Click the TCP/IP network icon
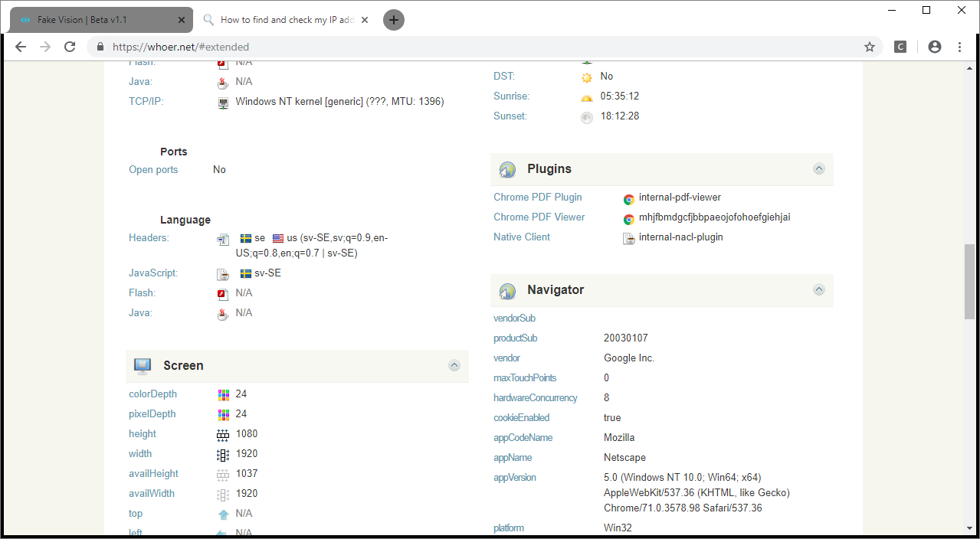980x539 pixels. tap(223, 102)
